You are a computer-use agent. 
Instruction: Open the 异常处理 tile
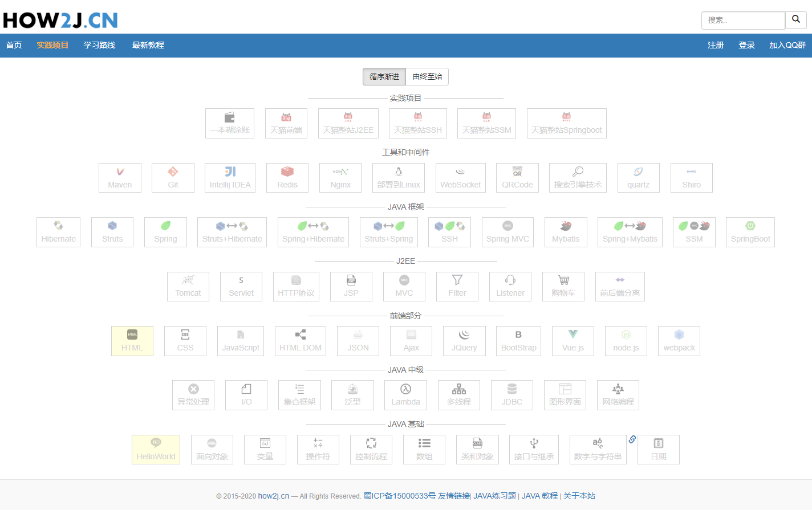pos(193,395)
